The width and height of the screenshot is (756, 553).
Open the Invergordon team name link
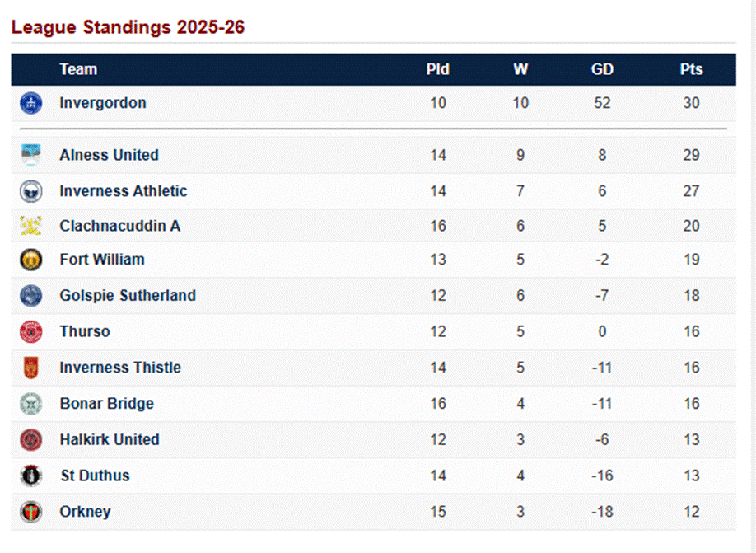103,103
